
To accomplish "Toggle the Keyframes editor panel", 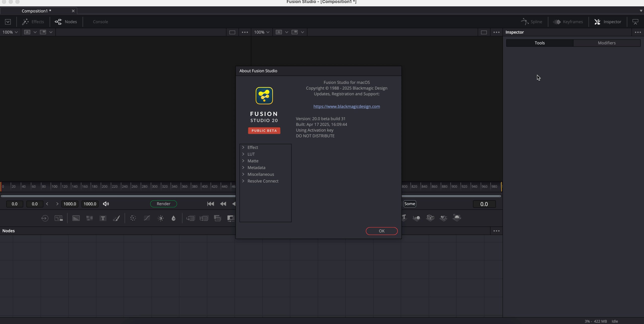I will click(x=568, y=22).
